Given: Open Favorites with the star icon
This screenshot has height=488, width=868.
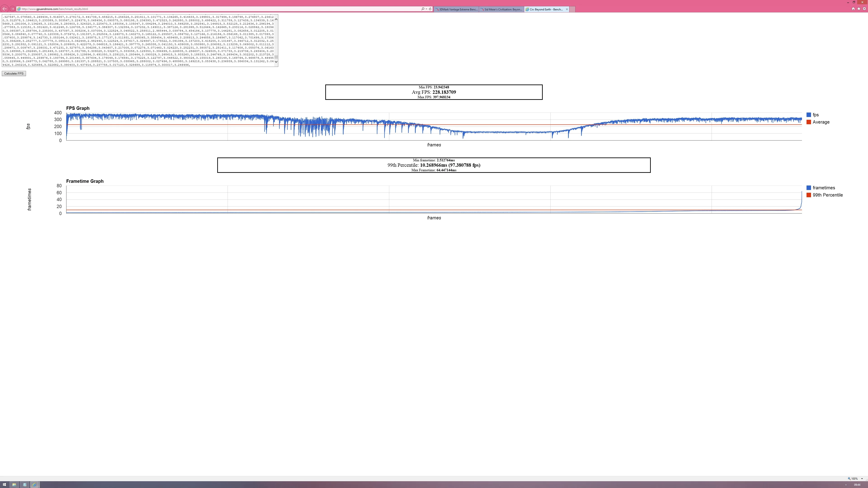Looking at the screenshot, I should [x=859, y=9].
